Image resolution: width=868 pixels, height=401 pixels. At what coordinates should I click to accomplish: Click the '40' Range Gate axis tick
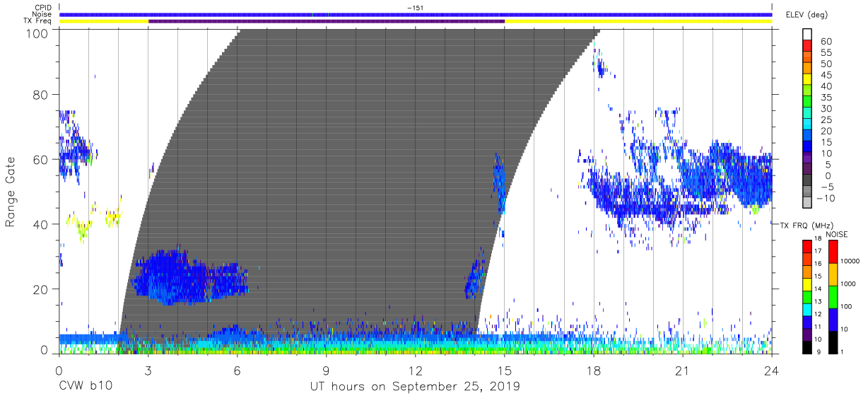click(41, 224)
